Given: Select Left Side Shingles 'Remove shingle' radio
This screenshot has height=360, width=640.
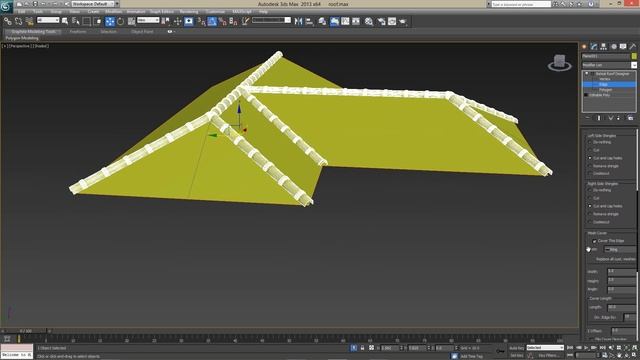Looking at the screenshot, I should point(590,166).
